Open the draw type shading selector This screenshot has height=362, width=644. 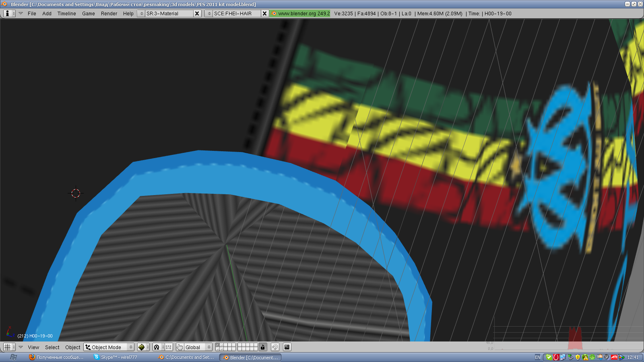pos(143,347)
